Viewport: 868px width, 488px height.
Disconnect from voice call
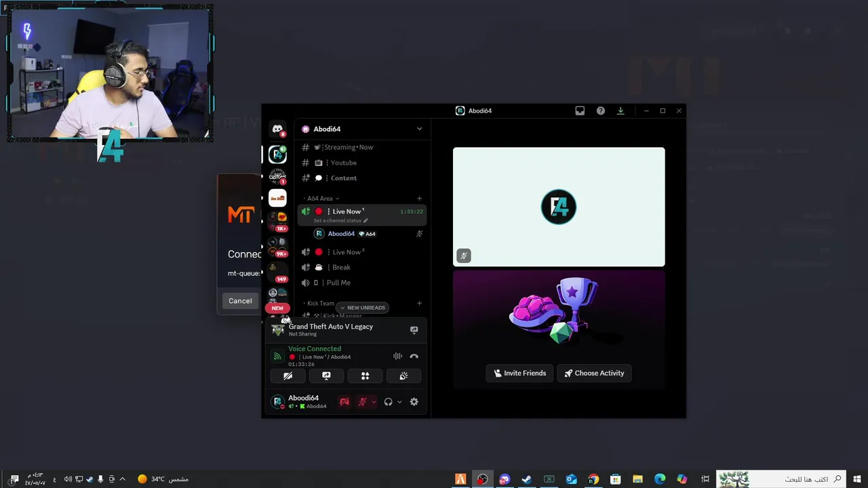pyautogui.click(x=414, y=356)
